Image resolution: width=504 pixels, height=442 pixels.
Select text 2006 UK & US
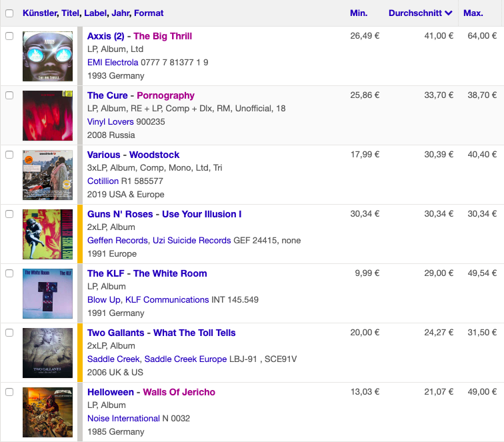coord(115,372)
